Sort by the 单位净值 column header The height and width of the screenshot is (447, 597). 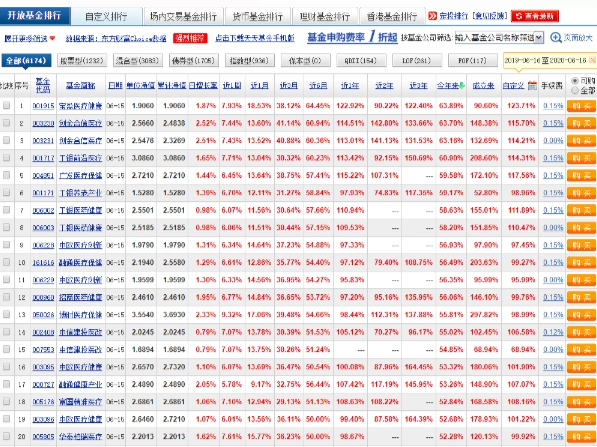coord(140,86)
